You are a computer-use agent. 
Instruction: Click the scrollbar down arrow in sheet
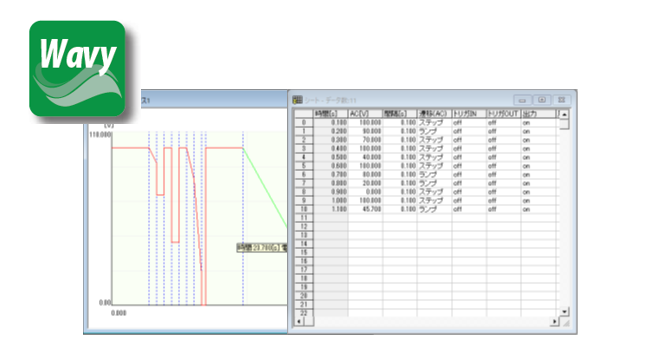[x=564, y=312]
